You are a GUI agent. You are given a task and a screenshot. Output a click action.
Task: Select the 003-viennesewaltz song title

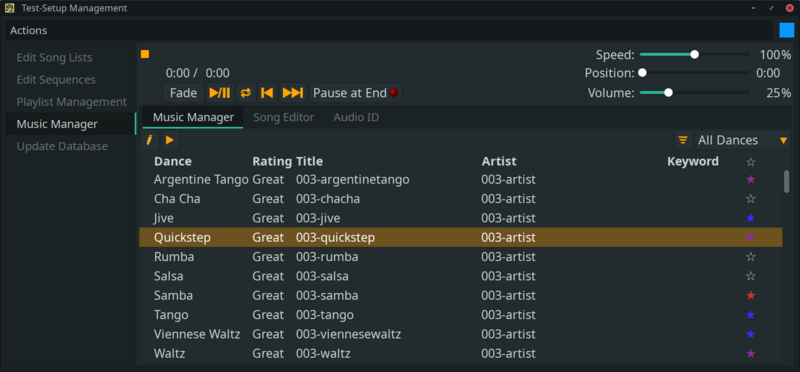pyautogui.click(x=348, y=334)
